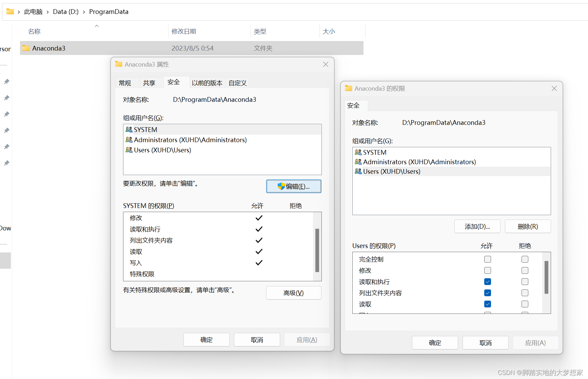Click the UAC shield 编辑(E) button
Image resolution: width=588 pixels, height=379 pixels.
pos(293,186)
